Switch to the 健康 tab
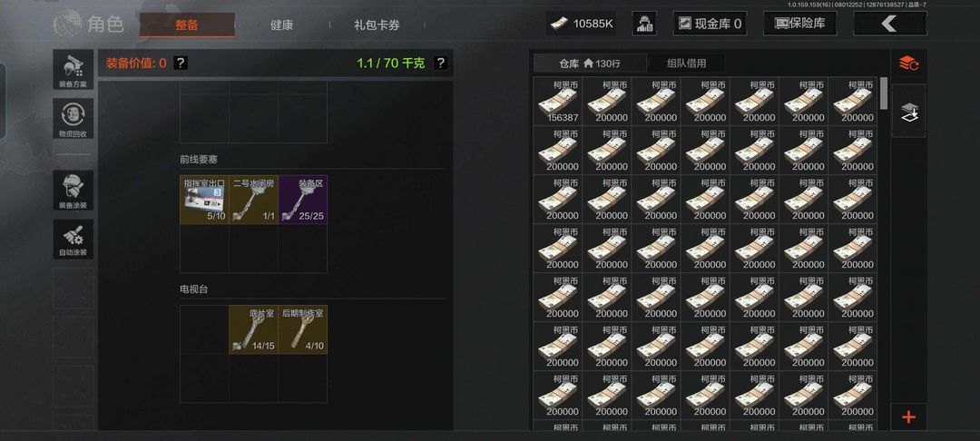 (x=282, y=25)
